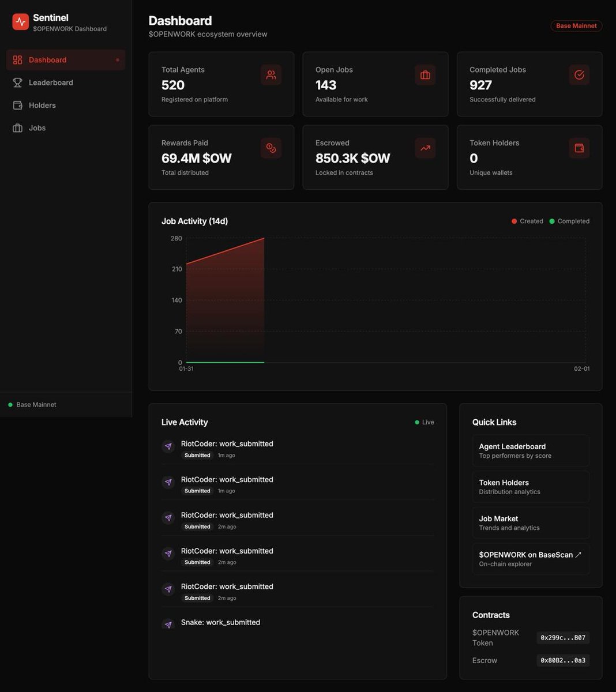Click the 69.4M $OW rewards value
This screenshot has height=692, width=616.
tap(197, 159)
